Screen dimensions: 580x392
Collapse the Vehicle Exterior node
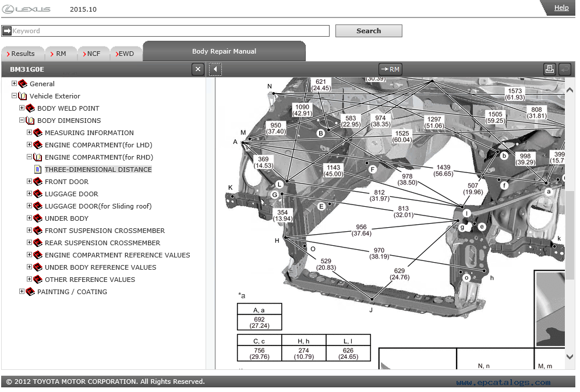click(x=14, y=96)
